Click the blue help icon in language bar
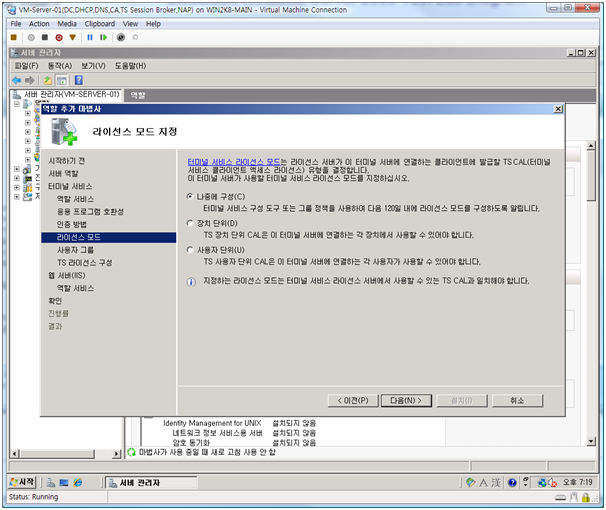The width and height of the screenshot is (606, 510). 512,483
